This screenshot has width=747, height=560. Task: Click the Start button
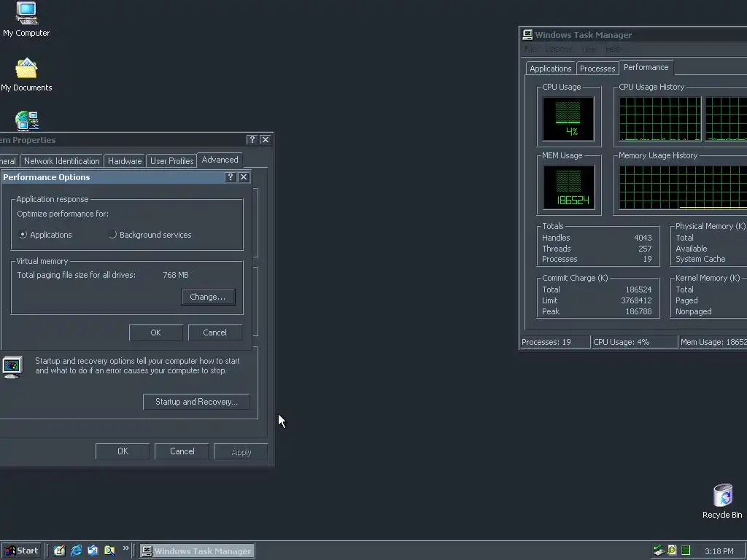pos(21,551)
